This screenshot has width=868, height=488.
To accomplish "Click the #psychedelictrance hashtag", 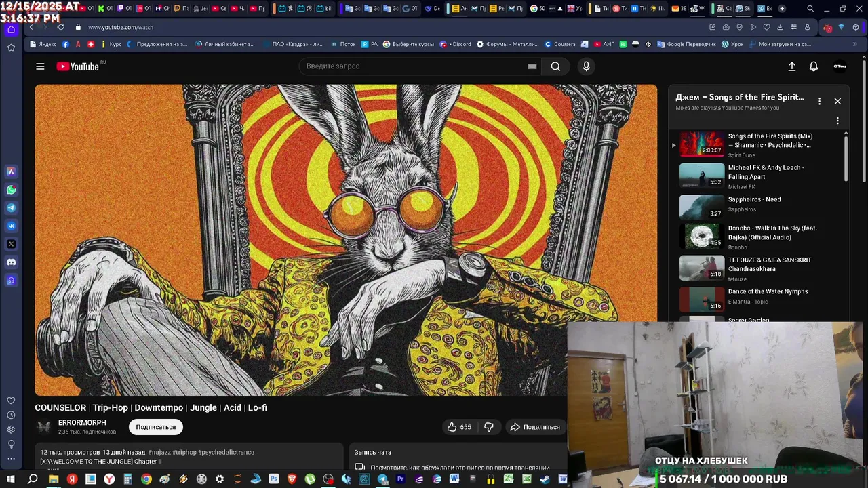I will pyautogui.click(x=226, y=452).
